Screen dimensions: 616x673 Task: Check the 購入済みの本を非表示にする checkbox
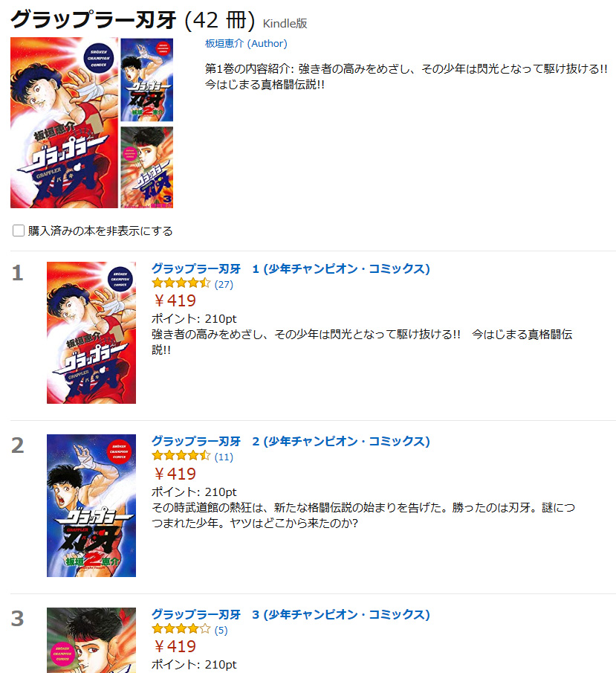[x=19, y=231]
